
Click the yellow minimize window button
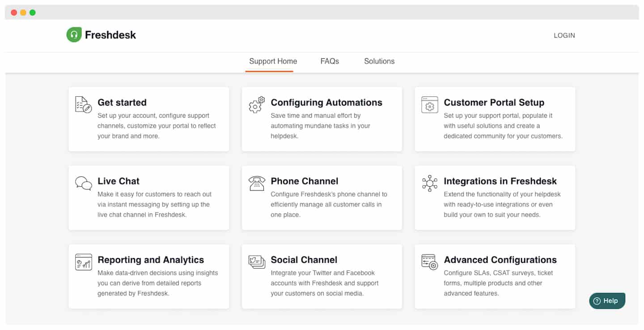click(x=23, y=13)
